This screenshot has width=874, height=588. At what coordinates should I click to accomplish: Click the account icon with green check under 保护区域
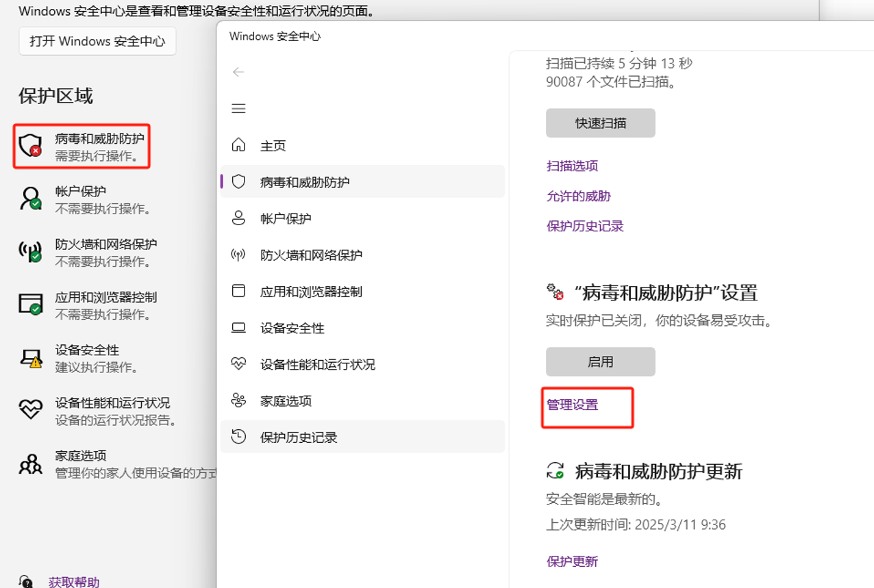pyautogui.click(x=31, y=199)
